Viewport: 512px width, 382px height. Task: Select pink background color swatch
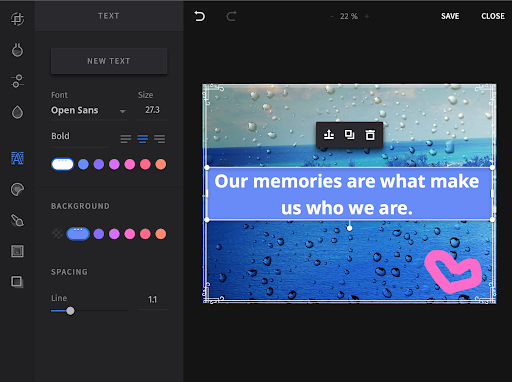130,234
